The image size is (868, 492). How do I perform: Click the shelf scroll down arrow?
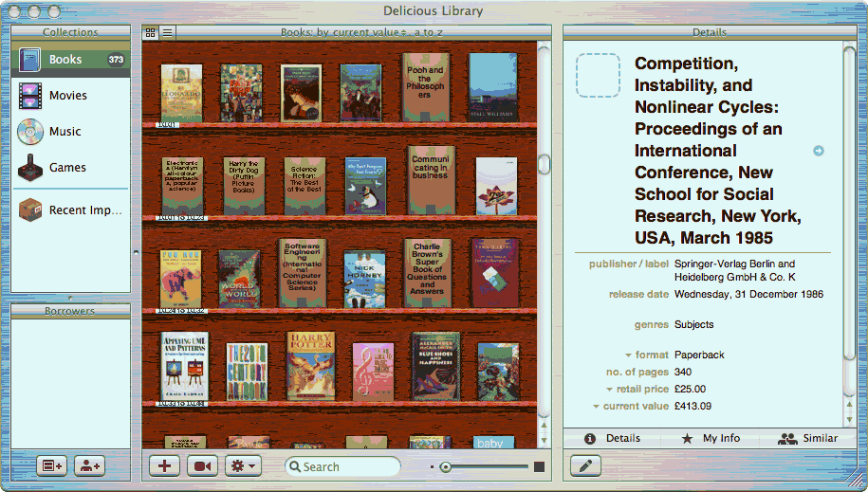click(544, 441)
